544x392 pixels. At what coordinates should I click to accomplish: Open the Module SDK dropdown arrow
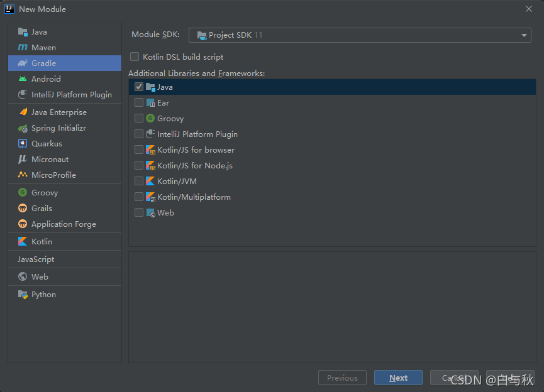pyautogui.click(x=524, y=35)
